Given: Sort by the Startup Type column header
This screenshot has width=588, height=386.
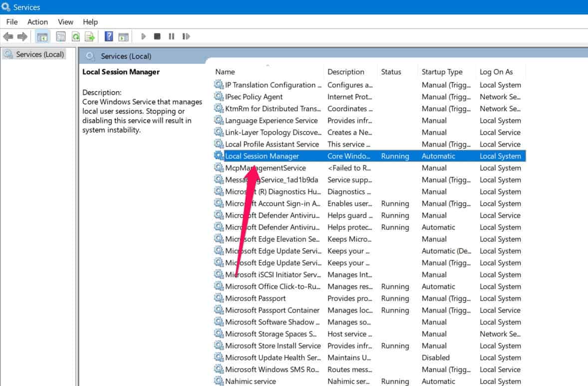Looking at the screenshot, I should click(442, 72).
